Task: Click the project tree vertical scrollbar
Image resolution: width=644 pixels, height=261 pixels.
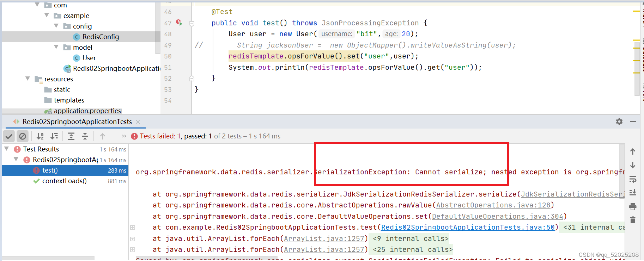Action: 158,28
